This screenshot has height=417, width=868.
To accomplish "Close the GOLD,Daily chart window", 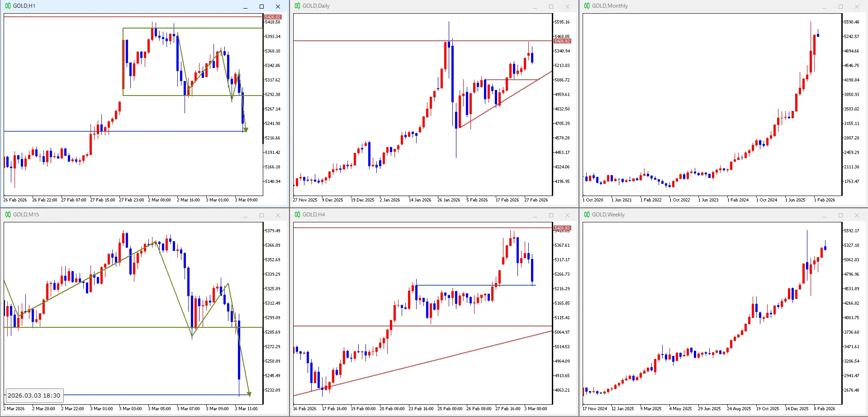I will [567, 6].
